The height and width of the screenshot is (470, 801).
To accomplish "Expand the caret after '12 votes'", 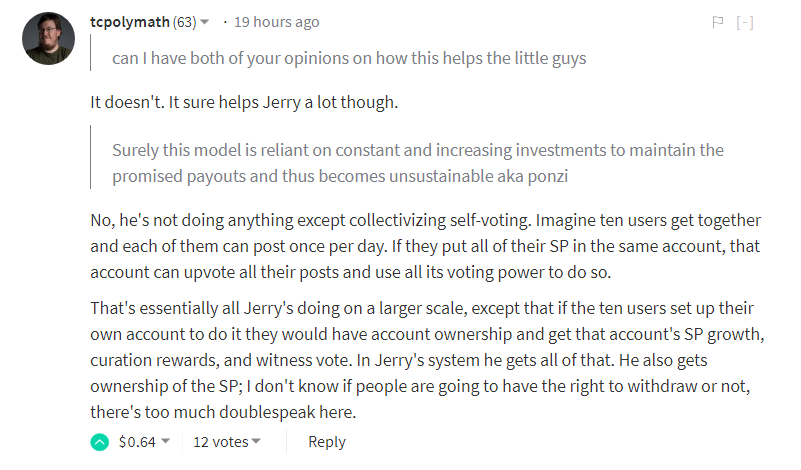I will (x=256, y=441).
